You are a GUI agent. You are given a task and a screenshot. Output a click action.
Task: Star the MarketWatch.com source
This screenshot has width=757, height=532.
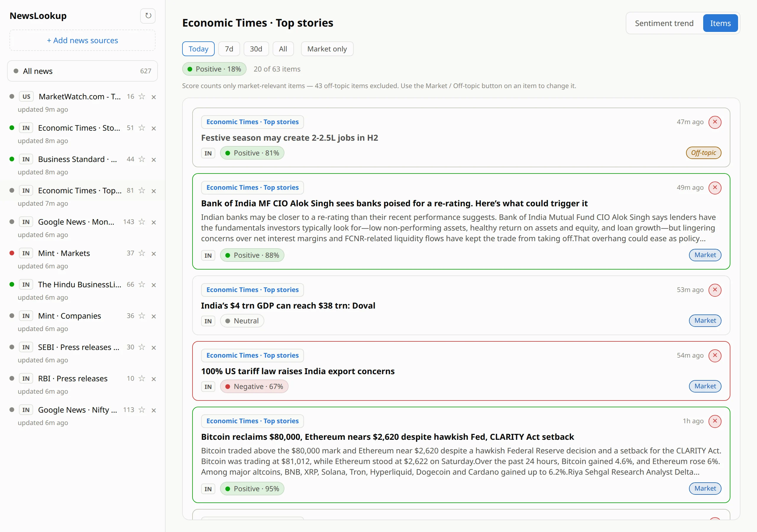click(142, 96)
